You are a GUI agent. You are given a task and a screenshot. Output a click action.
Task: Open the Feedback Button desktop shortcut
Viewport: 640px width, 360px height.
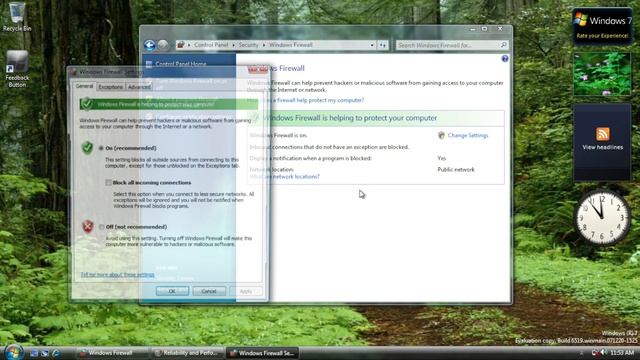(17, 69)
